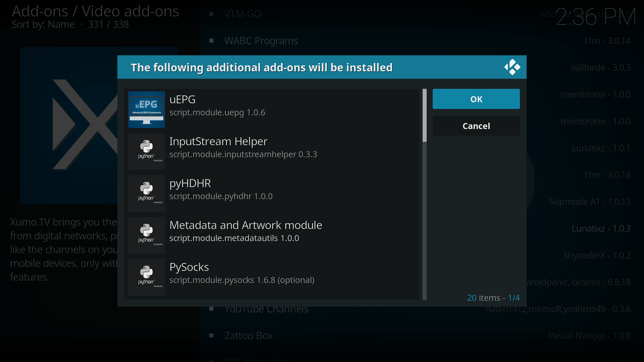644x362 pixels.
Task: Click the 2:36 PM clock
Action: click(596, 17)
